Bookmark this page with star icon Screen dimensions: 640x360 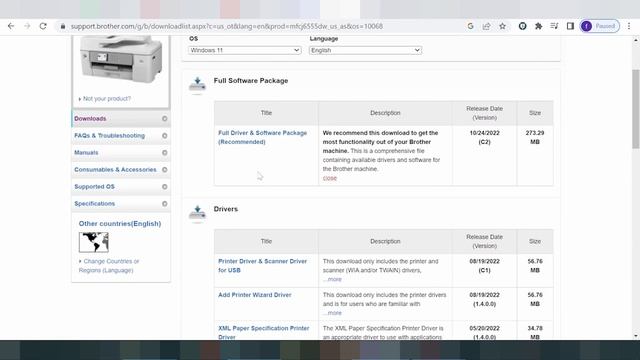click(x=502, y=26)
